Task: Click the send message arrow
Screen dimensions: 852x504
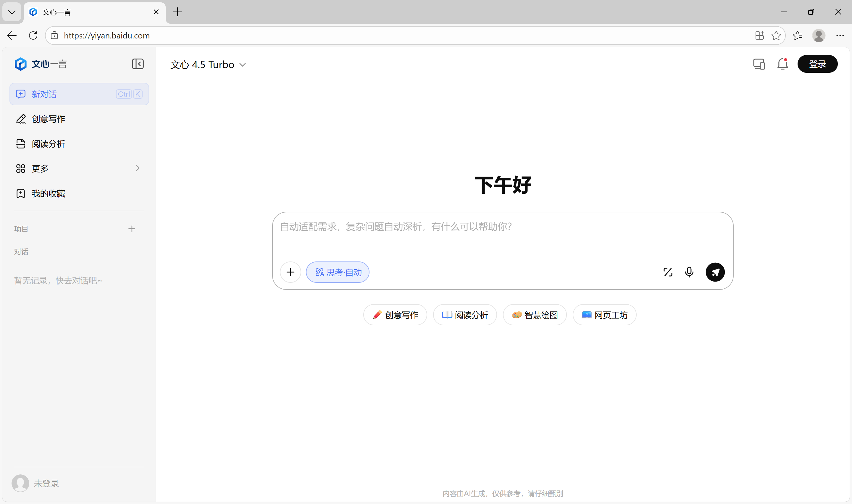Action: click(715, 272)
